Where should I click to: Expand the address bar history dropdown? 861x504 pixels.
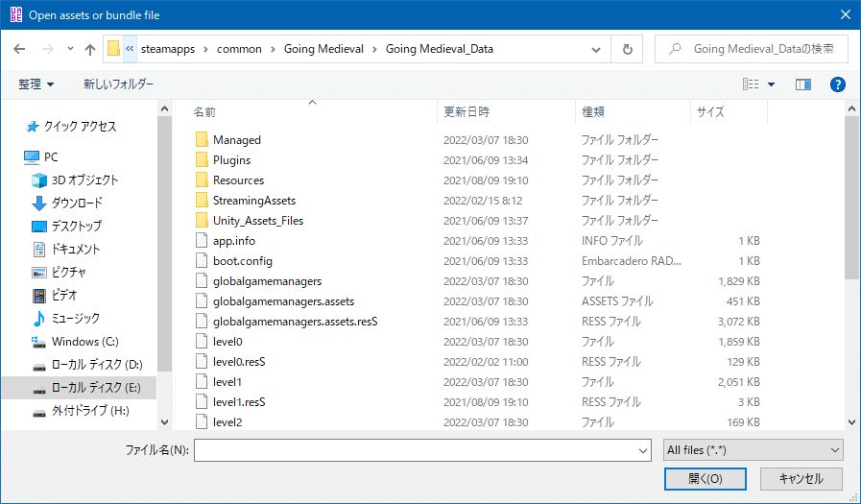pyautogui.click(x=596, y=49)
